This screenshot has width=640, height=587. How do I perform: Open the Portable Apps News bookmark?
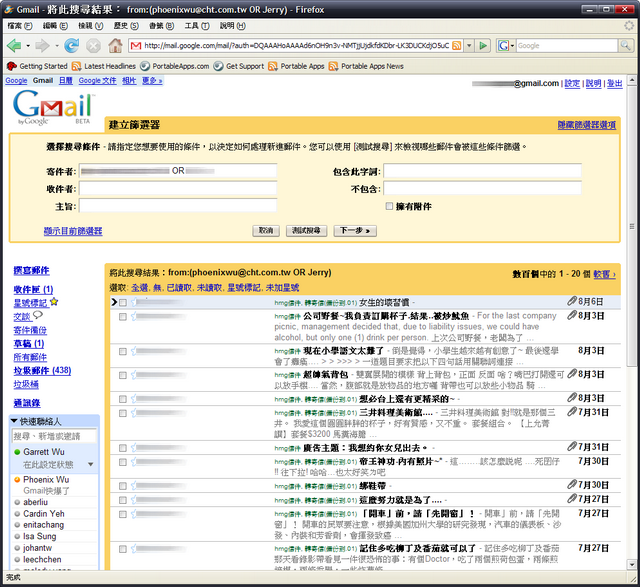(x=366, y=66)
